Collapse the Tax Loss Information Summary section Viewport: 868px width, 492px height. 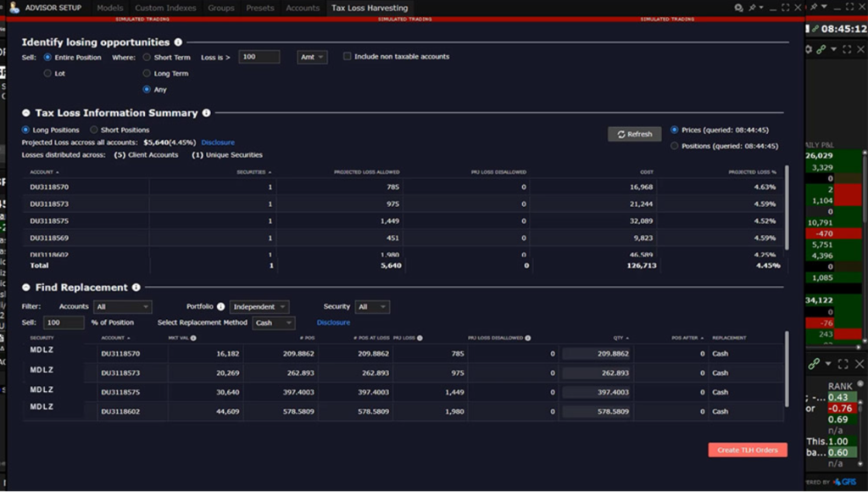(x=26, y=113)
